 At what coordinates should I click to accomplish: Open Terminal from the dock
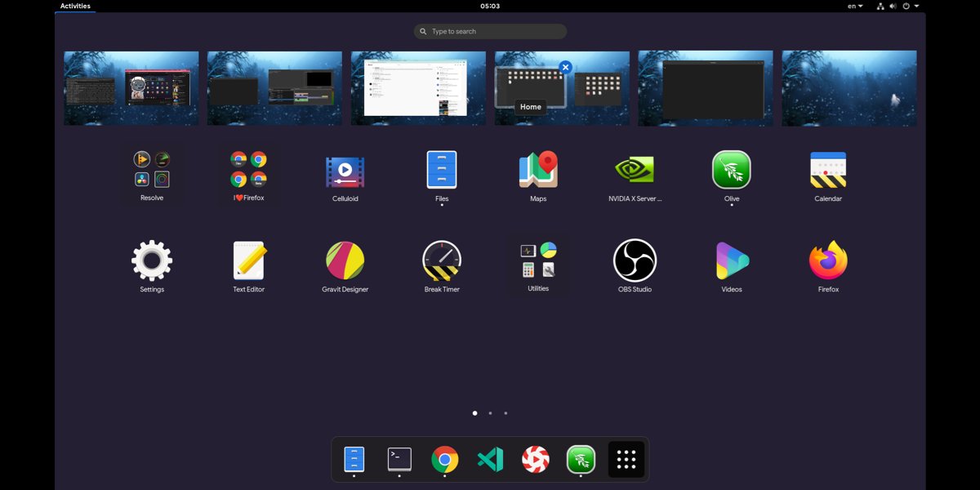click(x=399, y=460)
